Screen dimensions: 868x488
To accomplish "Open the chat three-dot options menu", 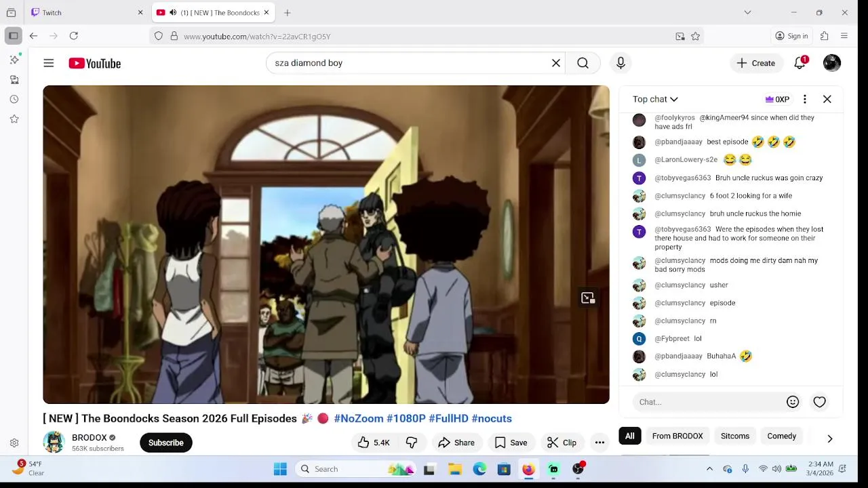I will tap(805, 99).
